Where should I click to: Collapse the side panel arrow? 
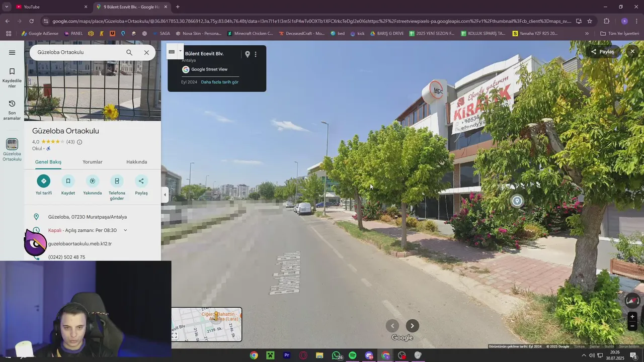click(165, 195)
